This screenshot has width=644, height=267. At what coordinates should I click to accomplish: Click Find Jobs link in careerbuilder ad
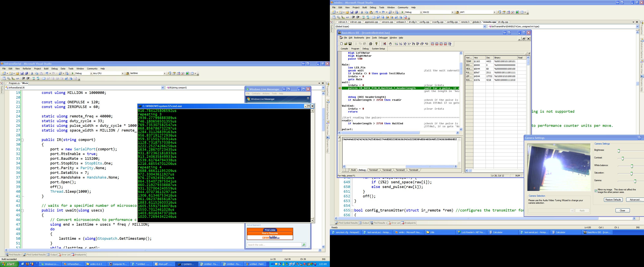270,230
